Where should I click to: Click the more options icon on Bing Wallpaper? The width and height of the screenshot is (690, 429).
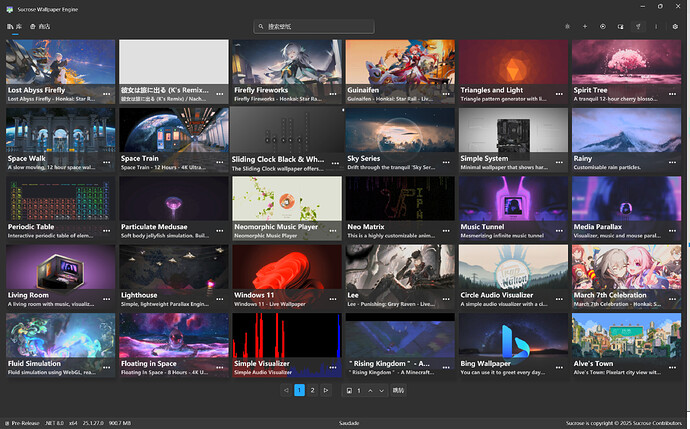559,369
